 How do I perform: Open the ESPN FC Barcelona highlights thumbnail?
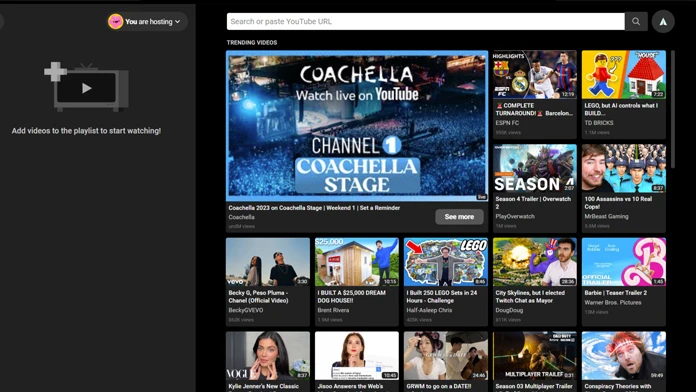coord(534,75)
